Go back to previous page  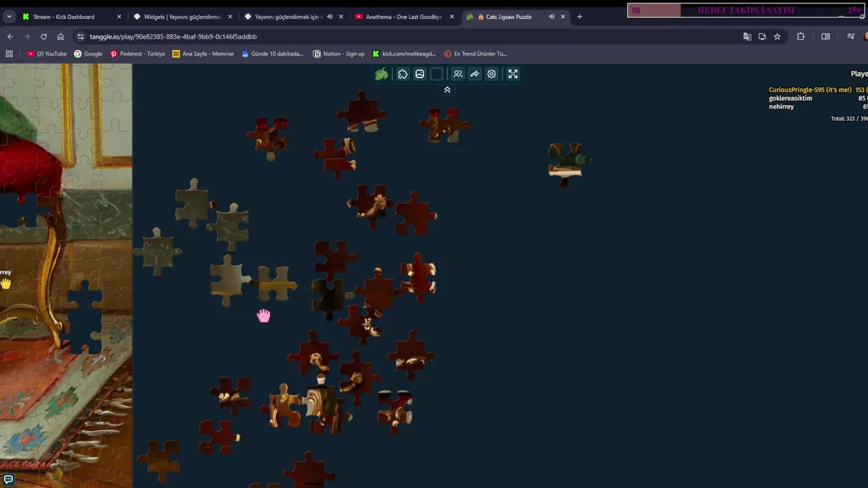coord(9,37)
